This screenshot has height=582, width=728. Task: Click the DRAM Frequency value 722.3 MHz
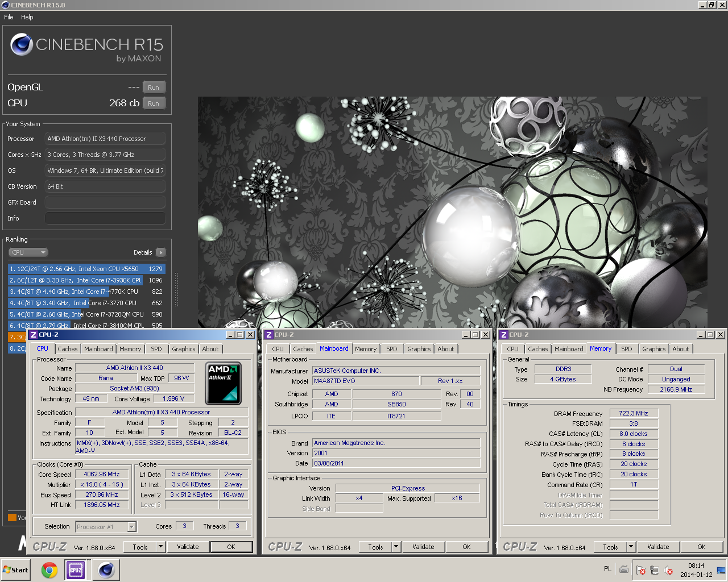(634, 413)
